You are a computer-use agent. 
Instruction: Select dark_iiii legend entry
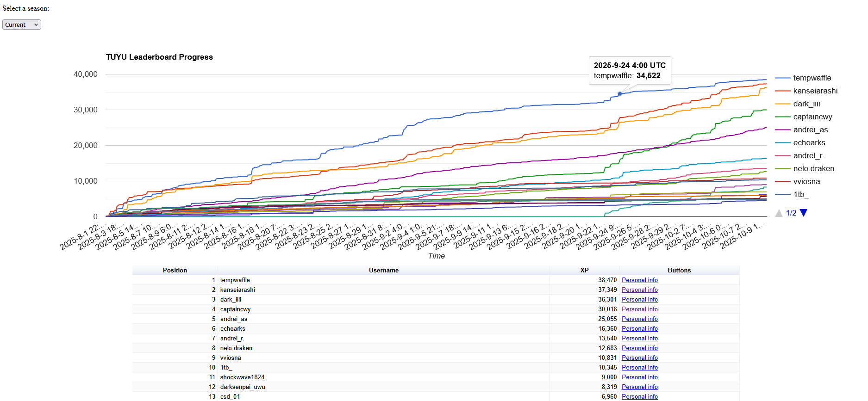click(x=806, y=104)
